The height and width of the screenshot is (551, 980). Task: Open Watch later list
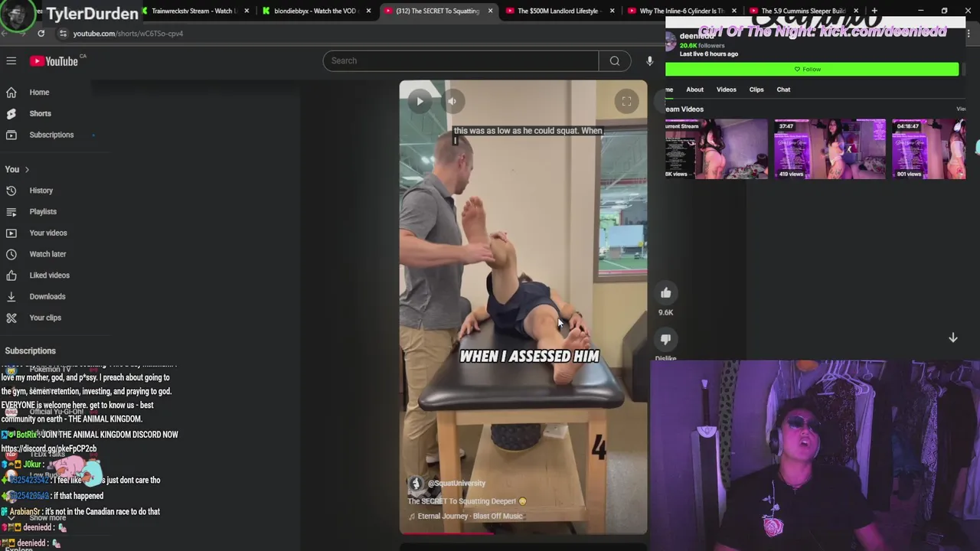click(x=46, y=254)
